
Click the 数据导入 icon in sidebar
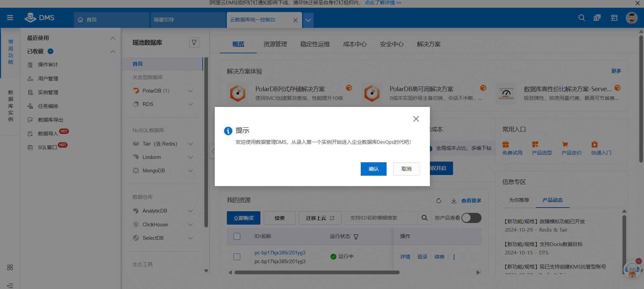tap(30, 133)
